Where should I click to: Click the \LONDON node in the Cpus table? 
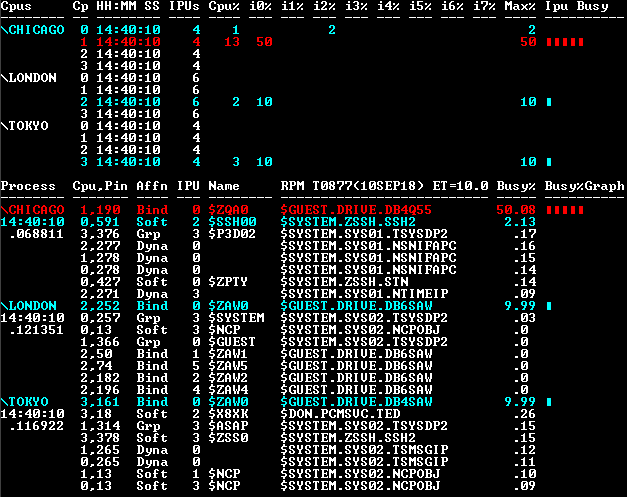pyautogui.click(x=28, y=78)
